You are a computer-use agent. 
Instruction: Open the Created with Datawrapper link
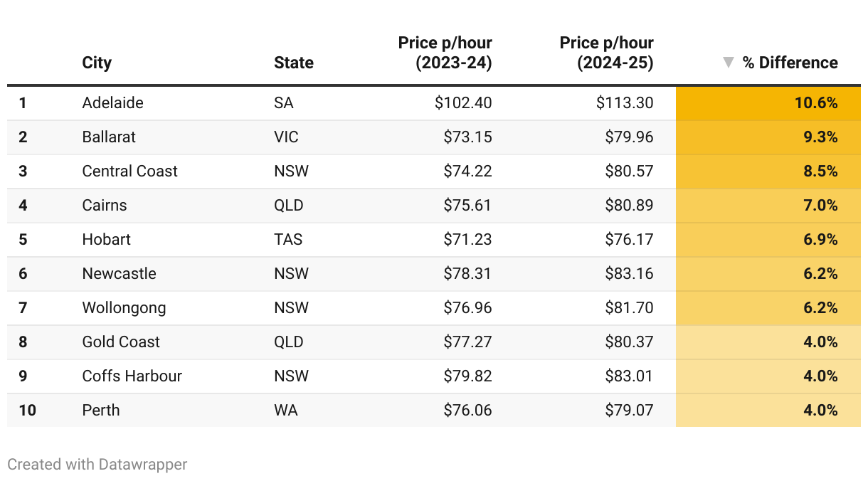pos(97,465)
